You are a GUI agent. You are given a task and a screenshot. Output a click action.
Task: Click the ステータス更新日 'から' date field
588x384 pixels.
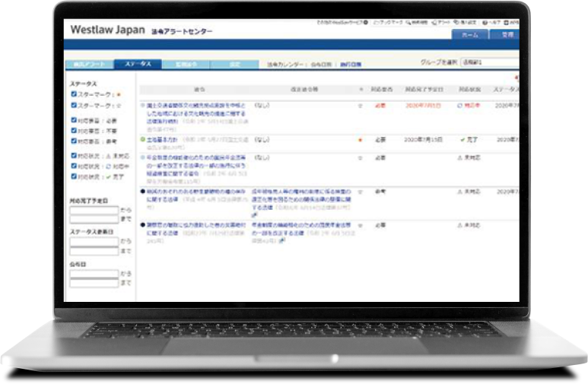[x=94, y=242]
